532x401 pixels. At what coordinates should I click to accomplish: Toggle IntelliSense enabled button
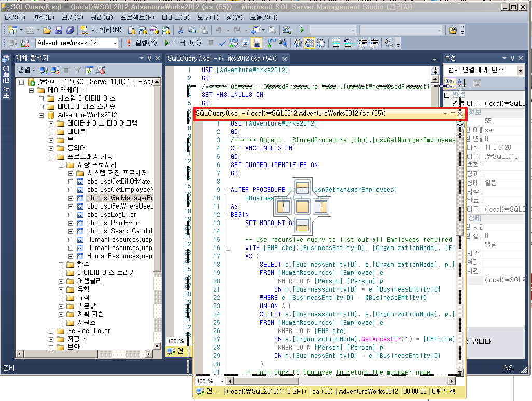[257, 43]
